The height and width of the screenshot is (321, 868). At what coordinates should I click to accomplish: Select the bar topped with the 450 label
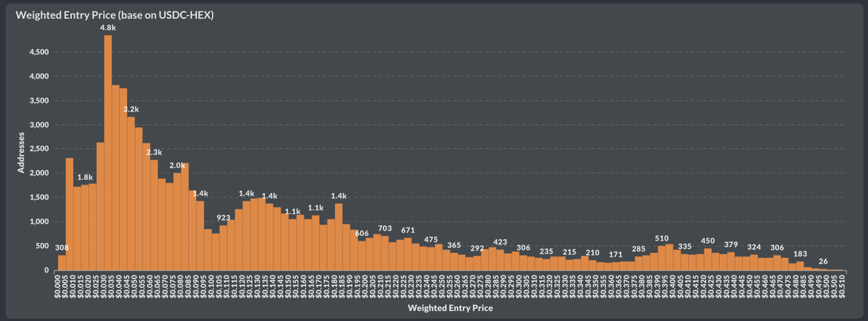click(x=708, y=260)
